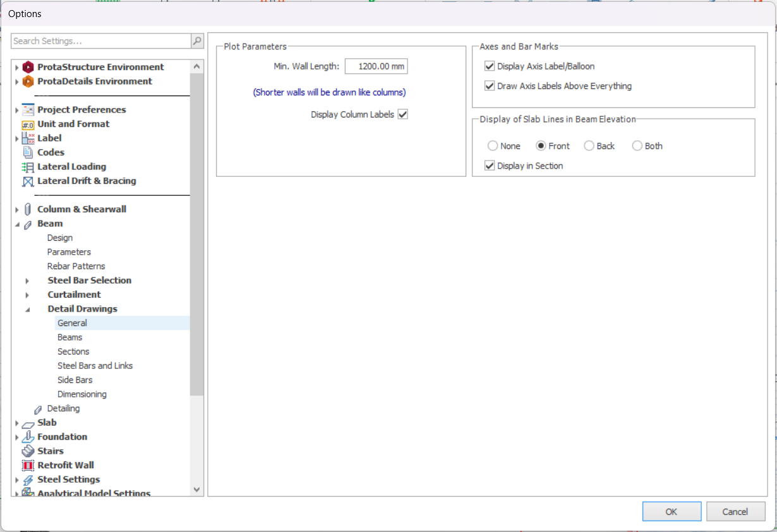Toggle the Display Column Labels checkbox
777x532 pixels.
point(403,114)
